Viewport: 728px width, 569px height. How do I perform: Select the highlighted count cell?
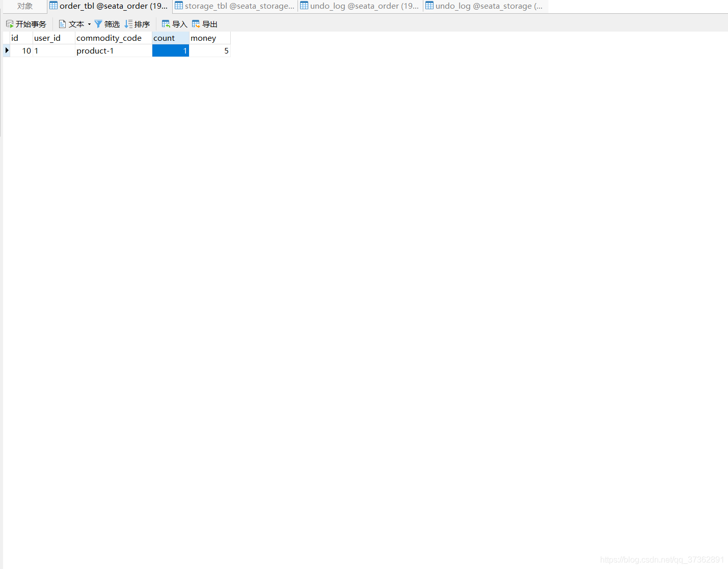tap(171, 50)
